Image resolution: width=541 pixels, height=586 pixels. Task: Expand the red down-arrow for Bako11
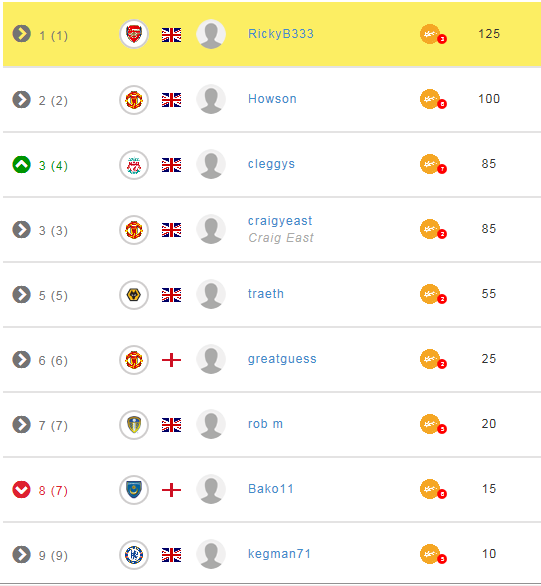21,490
